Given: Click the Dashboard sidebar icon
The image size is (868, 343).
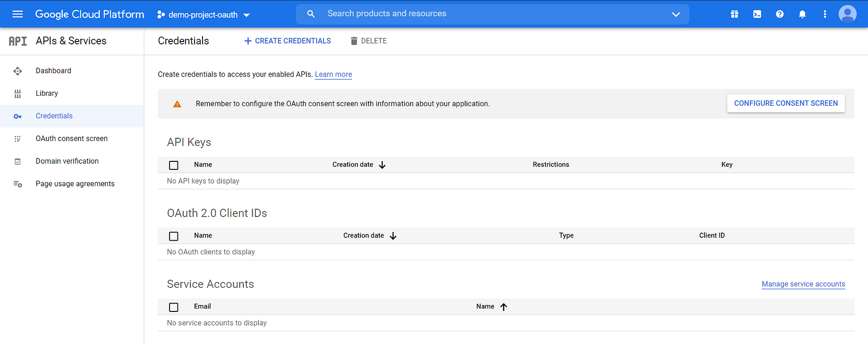Looking at the screenshot, I should tap(17, 71).
